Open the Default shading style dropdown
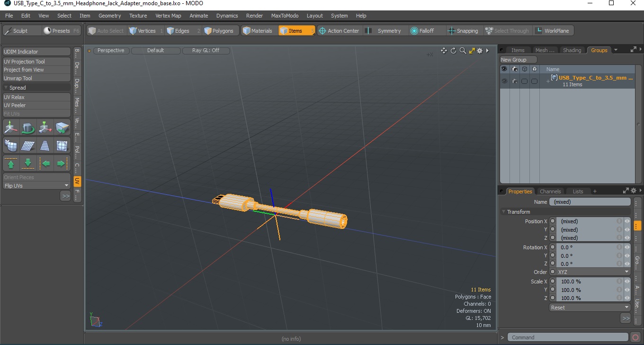Image resolution: width=644 pixels, height=345 pixels. [156, 50]
